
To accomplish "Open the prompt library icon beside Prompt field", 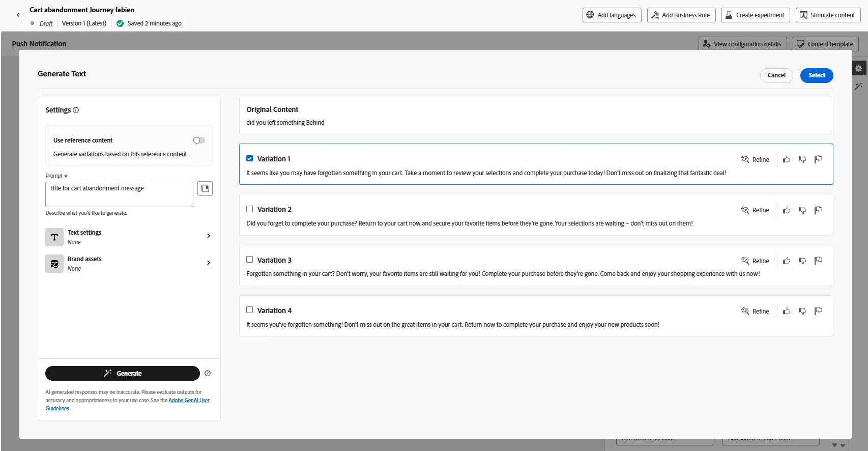I will coord(205,189).
